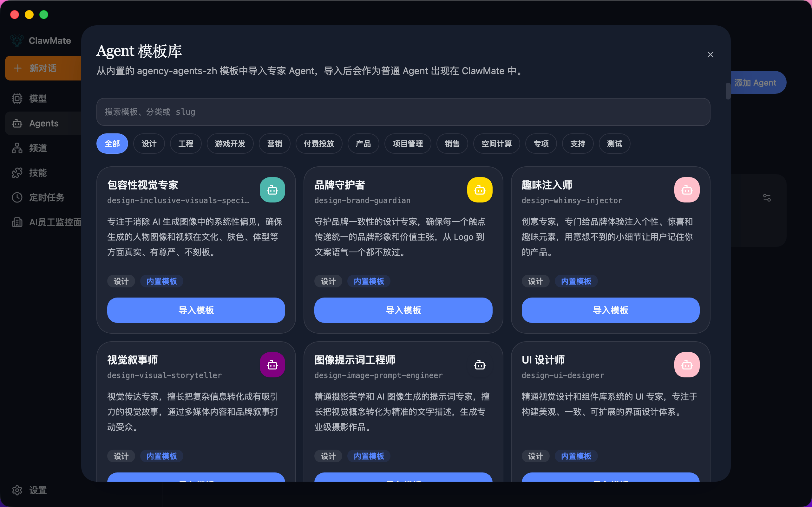This screenshot has height=507, width=812.
Task: Filter templates by 空间计算
Action: 496,144
